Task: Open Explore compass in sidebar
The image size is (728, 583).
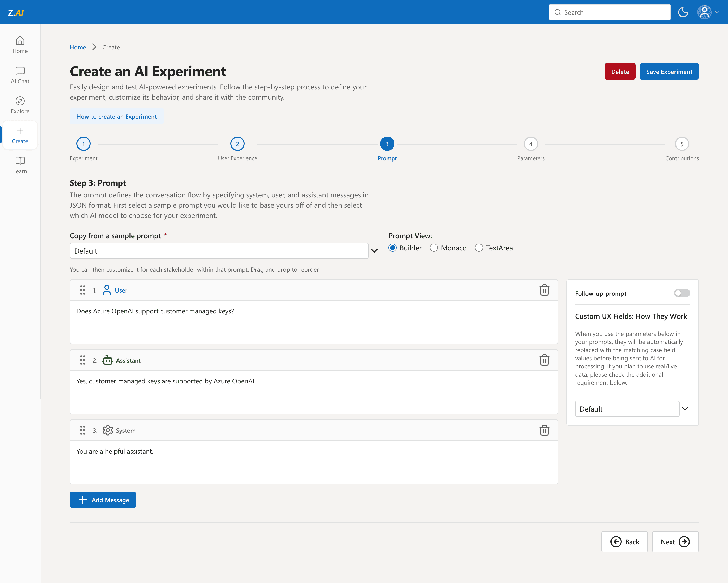Action: 20,105
